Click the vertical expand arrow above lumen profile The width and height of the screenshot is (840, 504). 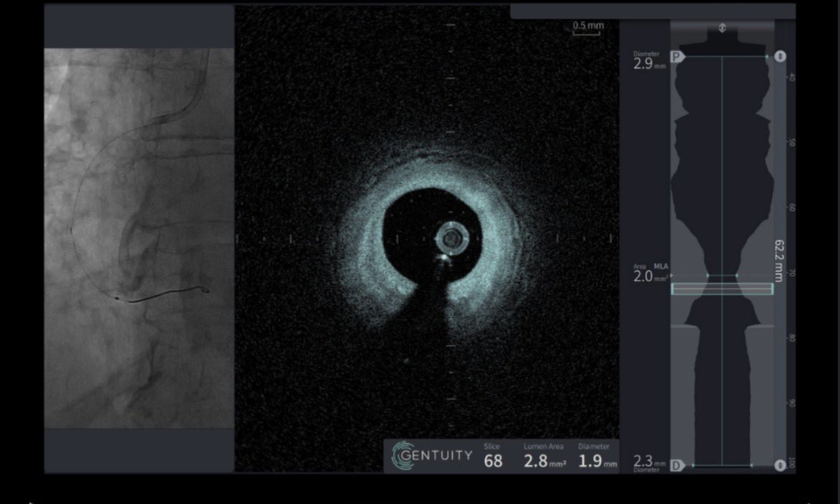[722, 28]
